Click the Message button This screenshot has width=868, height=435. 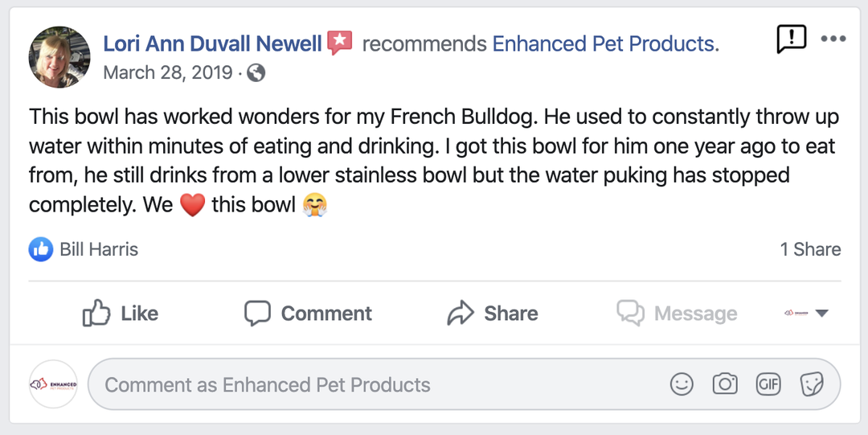coord(677,314)
